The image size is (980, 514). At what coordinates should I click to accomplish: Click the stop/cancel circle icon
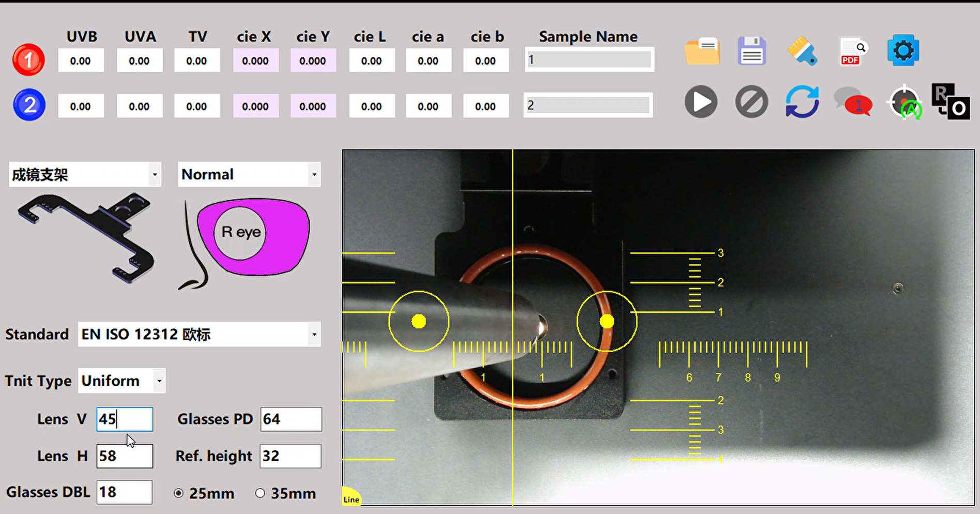point(752,102)
